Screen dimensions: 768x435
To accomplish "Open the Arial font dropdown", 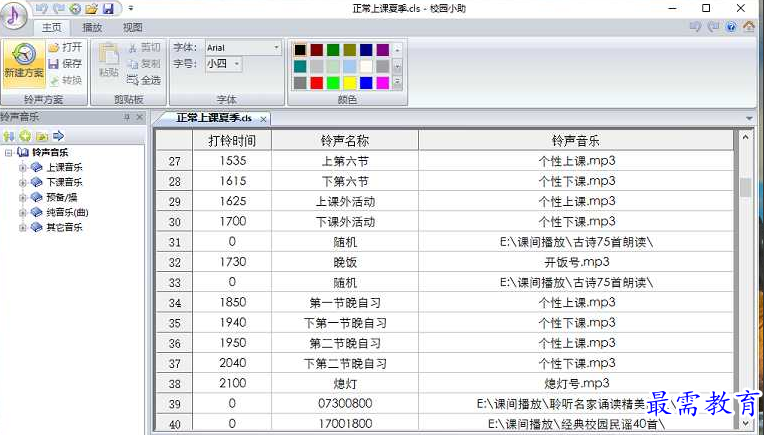I will click(x=276, y=48).
